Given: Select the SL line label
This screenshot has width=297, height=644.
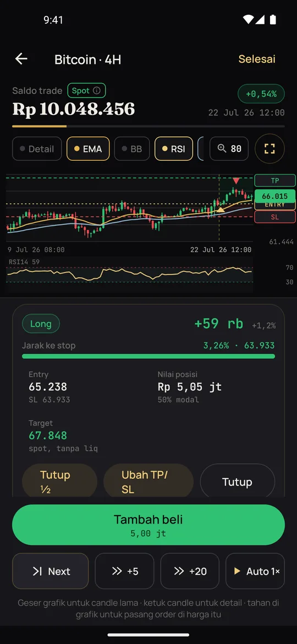Looking at the screenshot, I should [x=275, y=217].
